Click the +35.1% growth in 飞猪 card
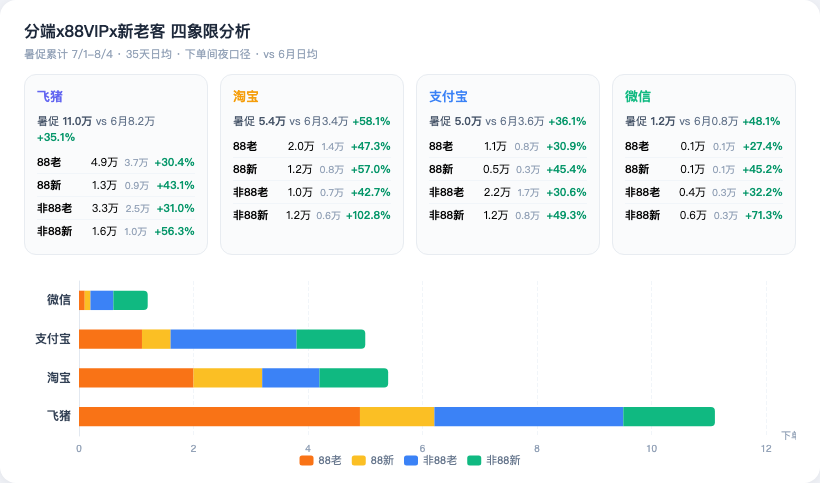 pos(56,137)
